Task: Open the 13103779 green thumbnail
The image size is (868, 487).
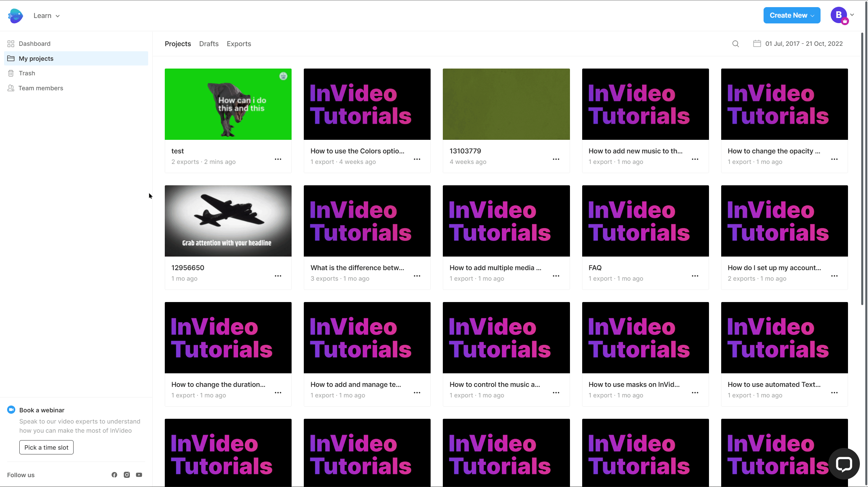Action: click(x=506, y=104)
